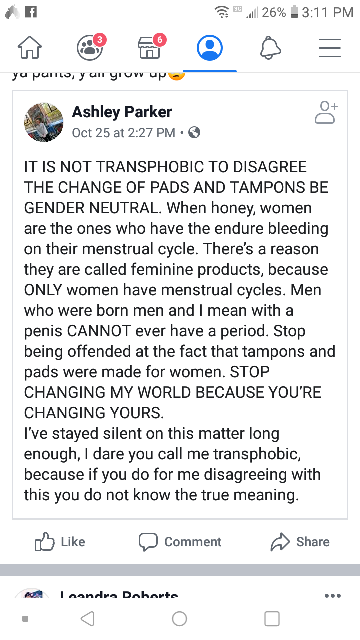
Task: Open the Marketplace tab
Action: tap(151, 47)
